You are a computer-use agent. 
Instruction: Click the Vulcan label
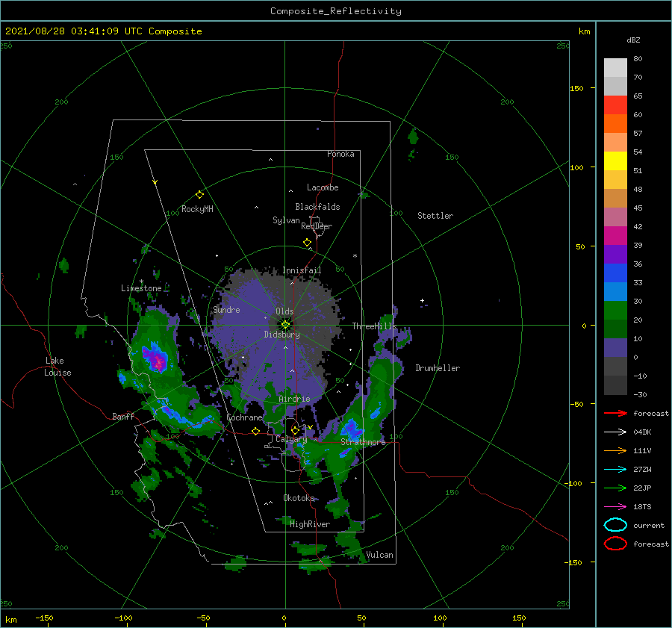click(x=379, y=555)
